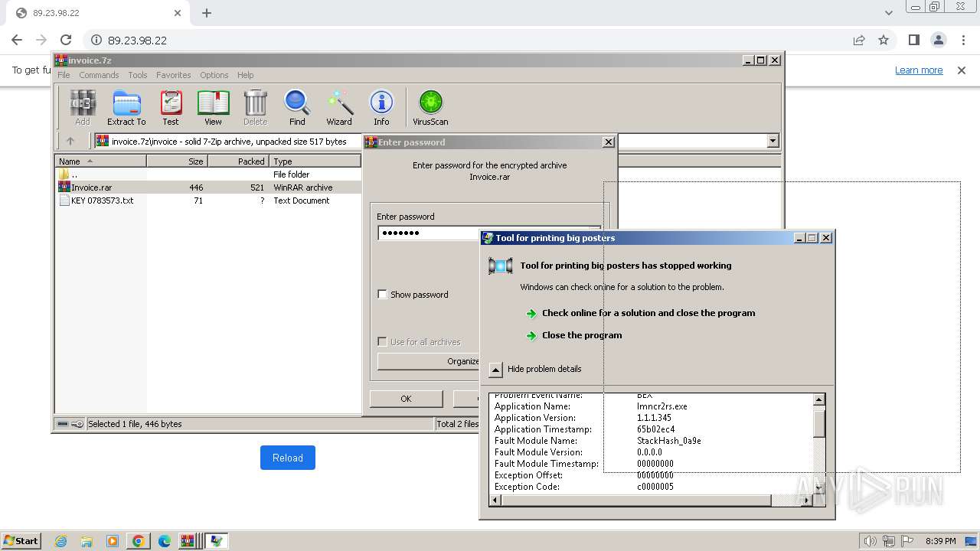Open WinRAR Tools menu
The image size is (980, 551).
138,75
